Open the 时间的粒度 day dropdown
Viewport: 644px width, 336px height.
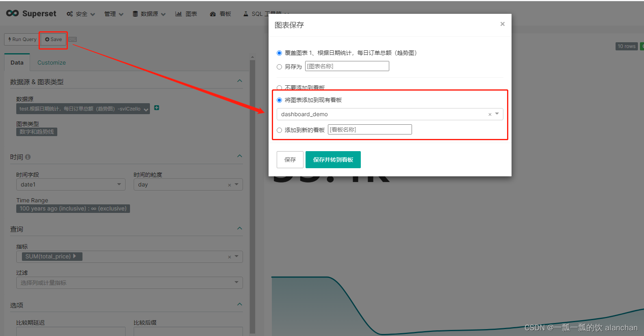236,184
